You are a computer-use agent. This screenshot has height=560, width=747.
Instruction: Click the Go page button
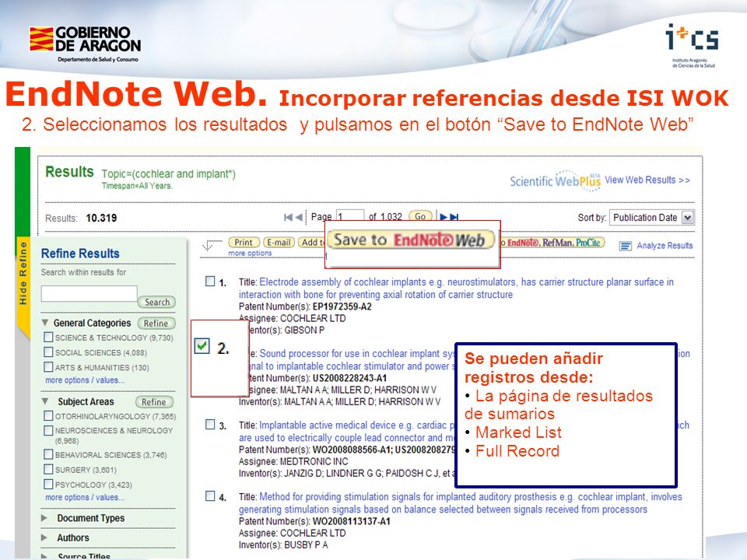click(420, 217)
